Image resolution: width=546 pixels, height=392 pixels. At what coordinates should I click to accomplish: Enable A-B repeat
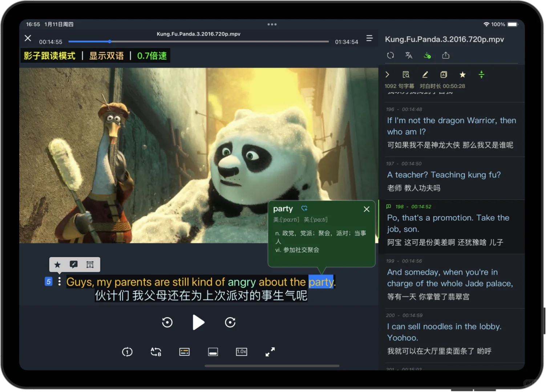156,352
